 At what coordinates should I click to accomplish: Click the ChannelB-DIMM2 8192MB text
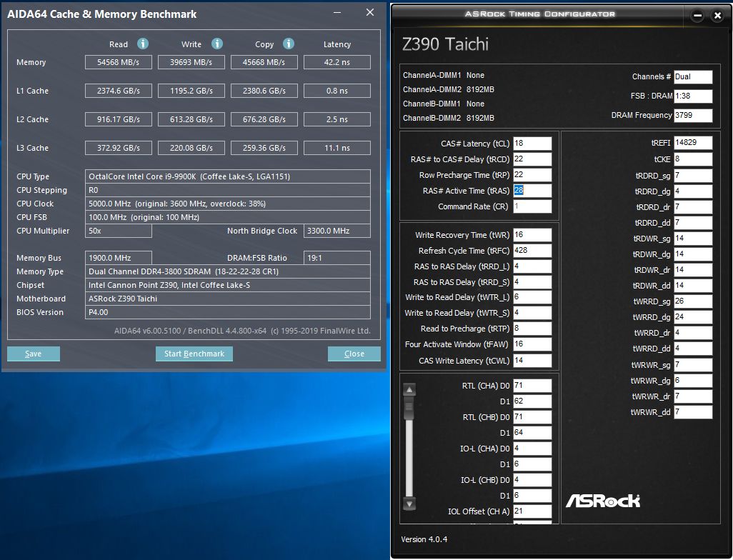[449, 118]
